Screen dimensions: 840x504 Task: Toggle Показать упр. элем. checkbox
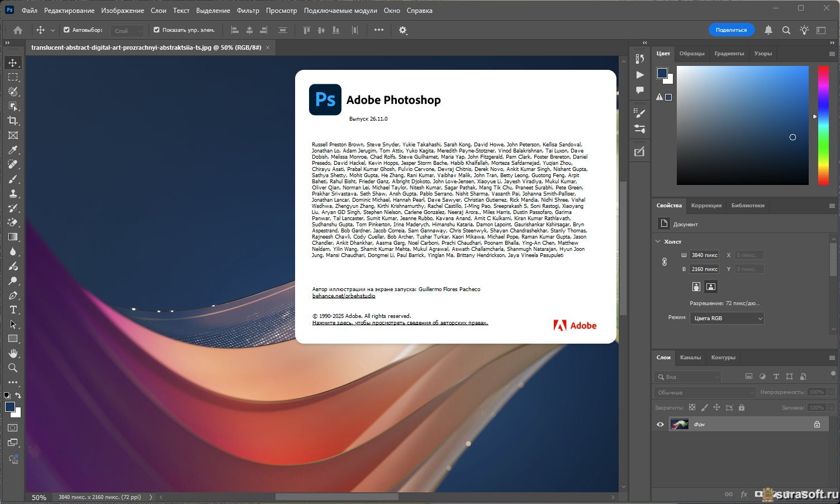click(156, 30)
